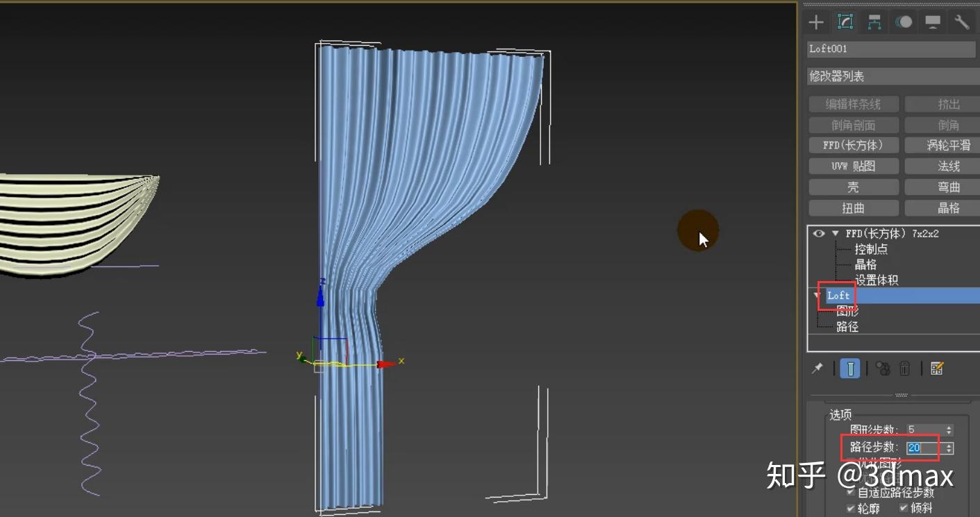Select 晶格 sub-object in stack

coord(865,264)
